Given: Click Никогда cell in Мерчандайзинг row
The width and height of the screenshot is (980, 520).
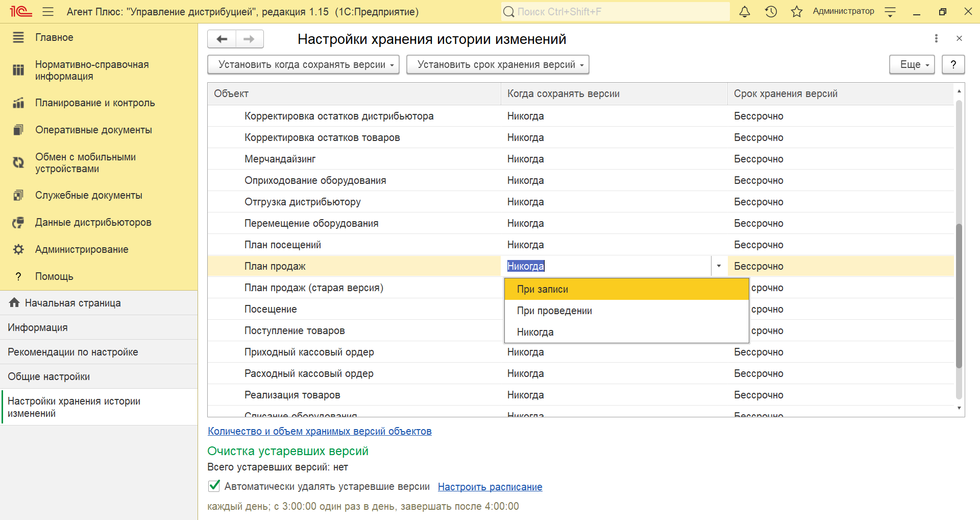Looking at the screenshot, I should point(614,159).
